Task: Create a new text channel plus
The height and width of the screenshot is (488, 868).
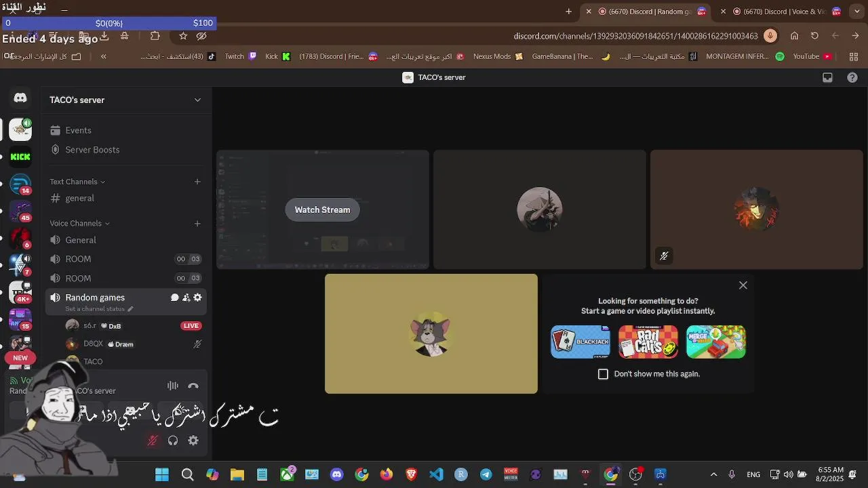Action: 197,182
